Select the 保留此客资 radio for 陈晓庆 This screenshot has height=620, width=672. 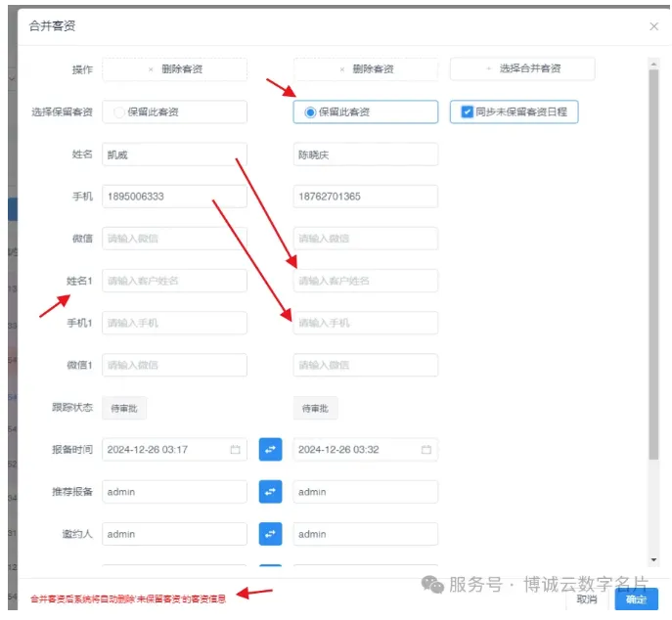coord(311,112)
